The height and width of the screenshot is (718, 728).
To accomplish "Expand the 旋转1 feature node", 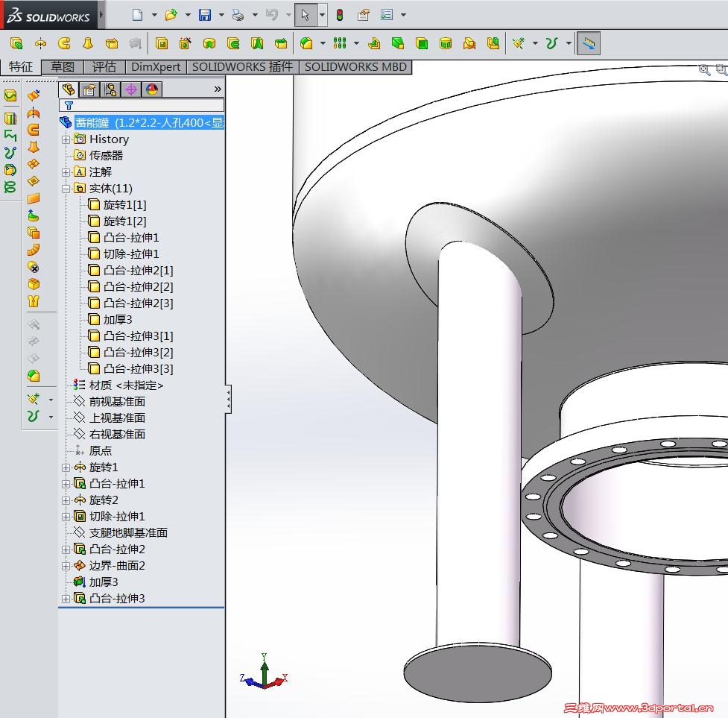I will [x=66, y=467].
